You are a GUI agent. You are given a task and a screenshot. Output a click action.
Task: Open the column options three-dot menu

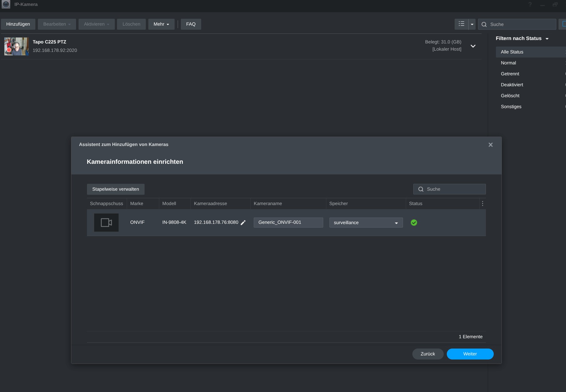[x=482, y=204]
